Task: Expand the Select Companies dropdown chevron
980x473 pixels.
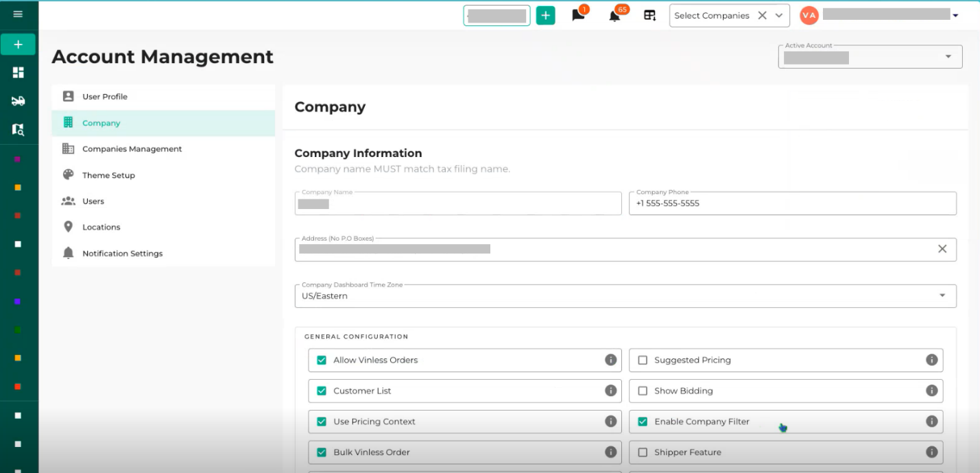Action: [x=778, y=15]
